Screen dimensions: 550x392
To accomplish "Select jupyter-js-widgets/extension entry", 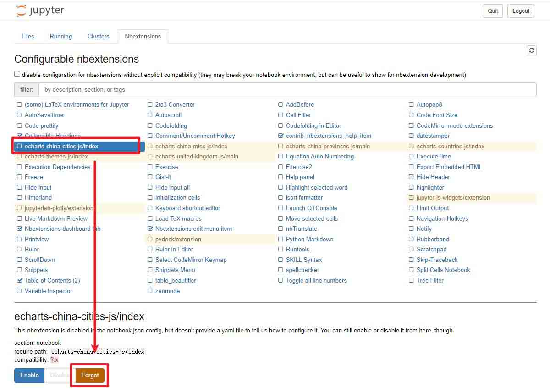I will (x=453, y=198).
